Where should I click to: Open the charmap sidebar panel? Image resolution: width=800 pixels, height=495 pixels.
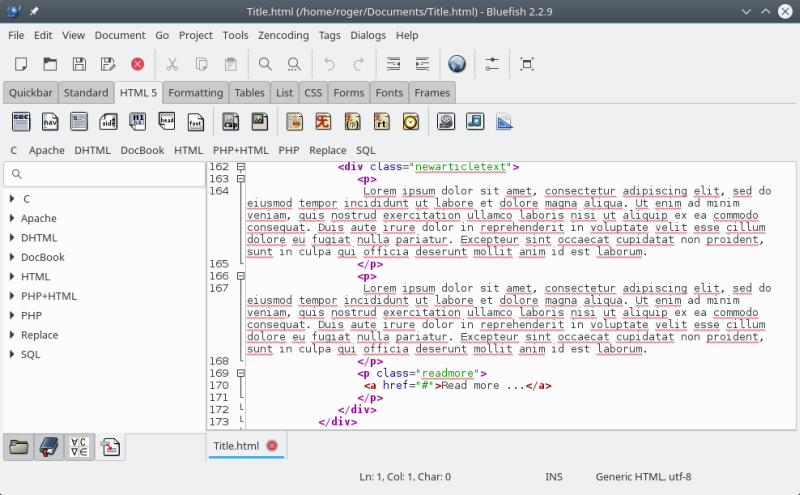point(78,447)
